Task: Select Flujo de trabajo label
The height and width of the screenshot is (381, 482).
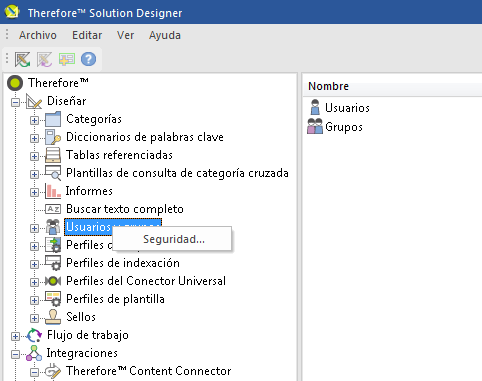Action: pyautogui.click(x=88, y=335)
